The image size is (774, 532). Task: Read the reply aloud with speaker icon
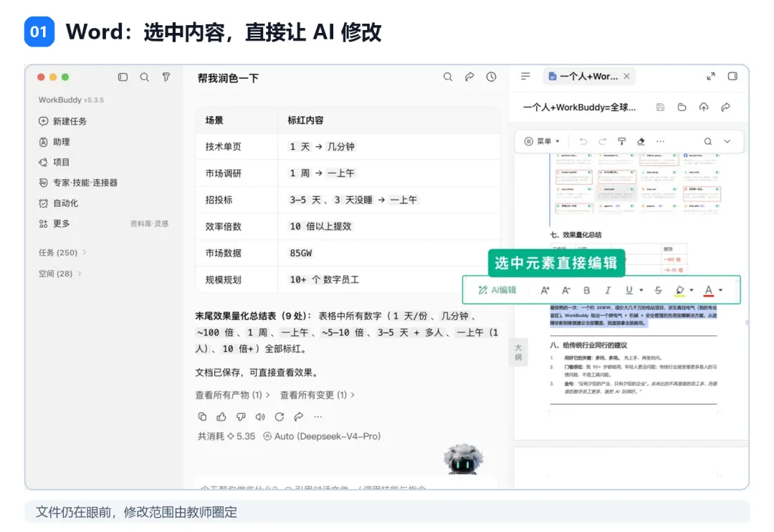pyautogui.click(x=260, y=417)
